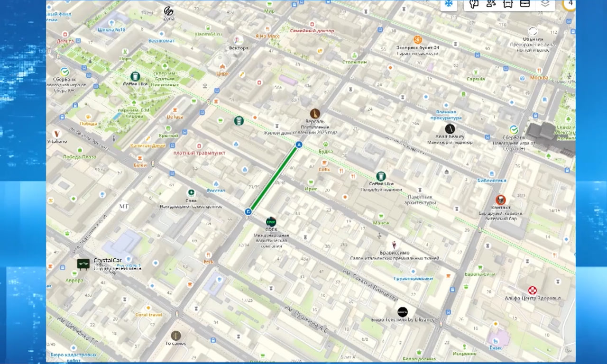Select route start marker A

click(x=299, y=145)
